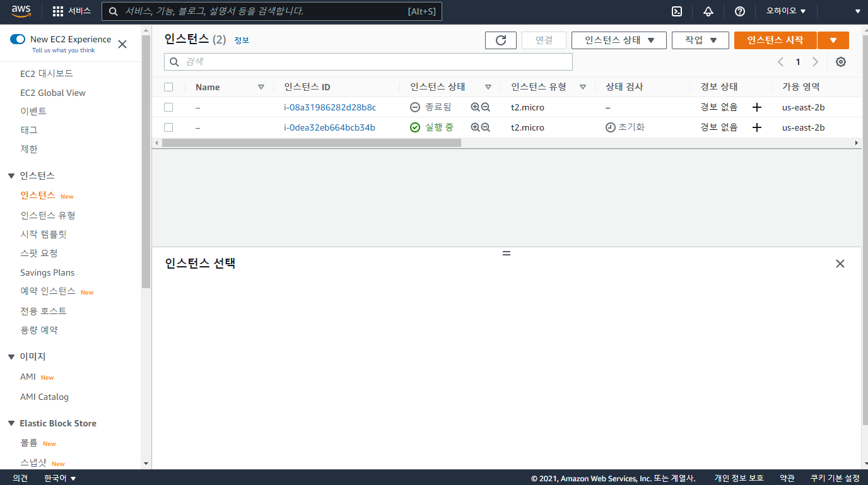Open 태그 in sidebar

coord(29,130)
